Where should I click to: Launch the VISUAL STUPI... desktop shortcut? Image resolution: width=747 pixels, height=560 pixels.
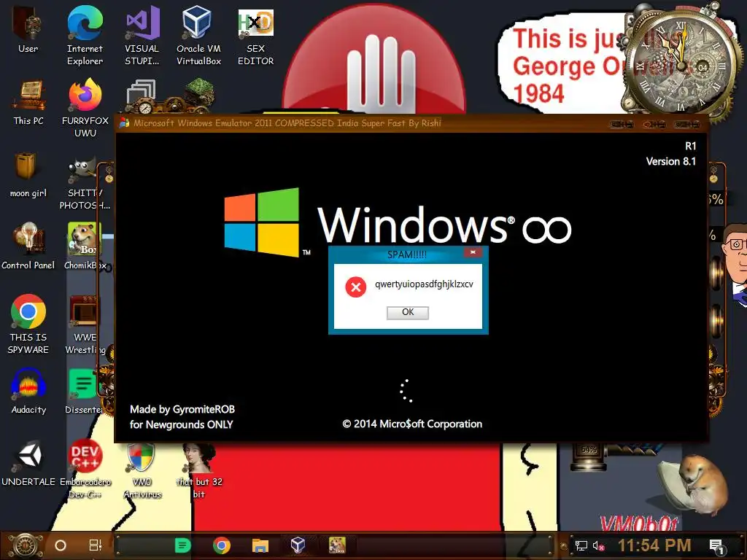coord(142,34)
